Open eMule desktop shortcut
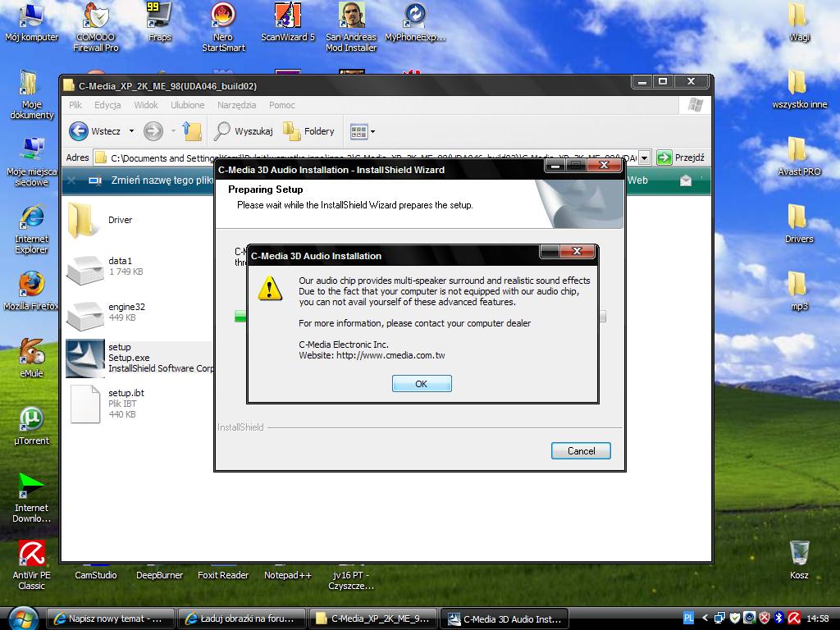The width and height of the screenshot is (840, 630). click(x=32, y=358)
